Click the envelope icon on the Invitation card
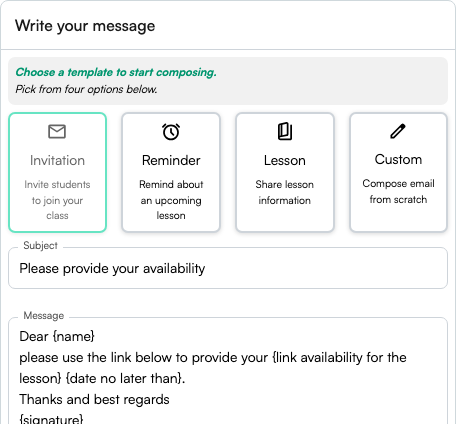This screenshot has width=456, height=424. 57,131
